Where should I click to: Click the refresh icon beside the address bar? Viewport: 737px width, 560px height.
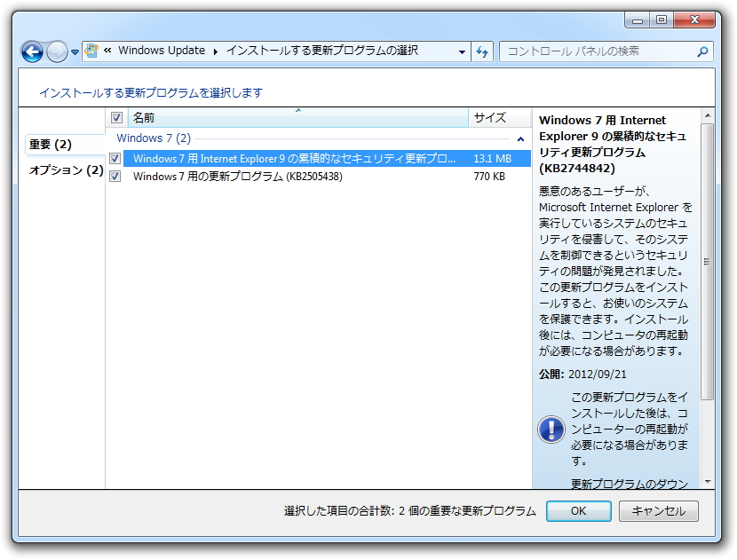pos(480,51)
